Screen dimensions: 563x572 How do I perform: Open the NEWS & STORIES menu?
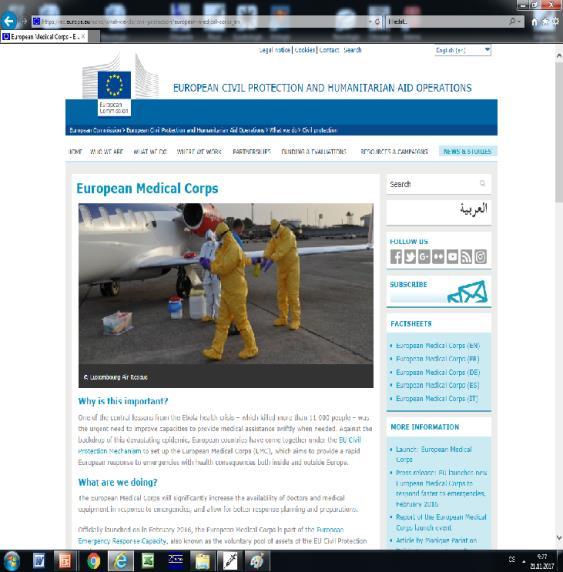point(467,151)
